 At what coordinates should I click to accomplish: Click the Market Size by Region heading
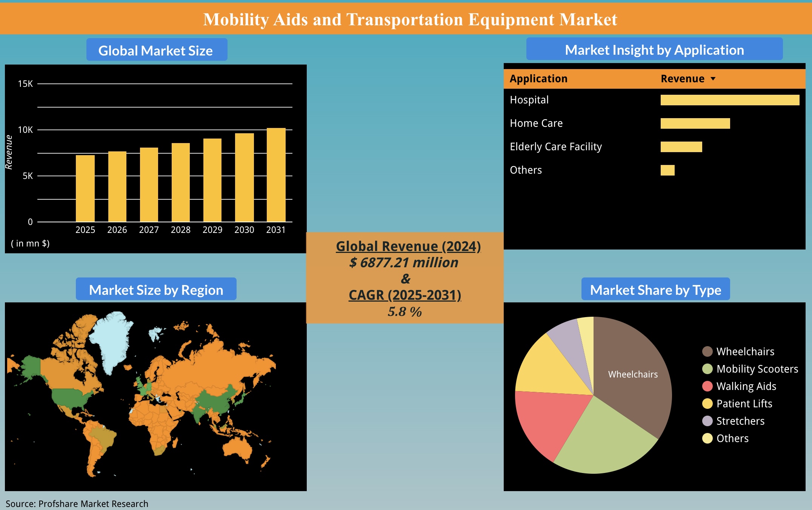[x=156, y=289]
